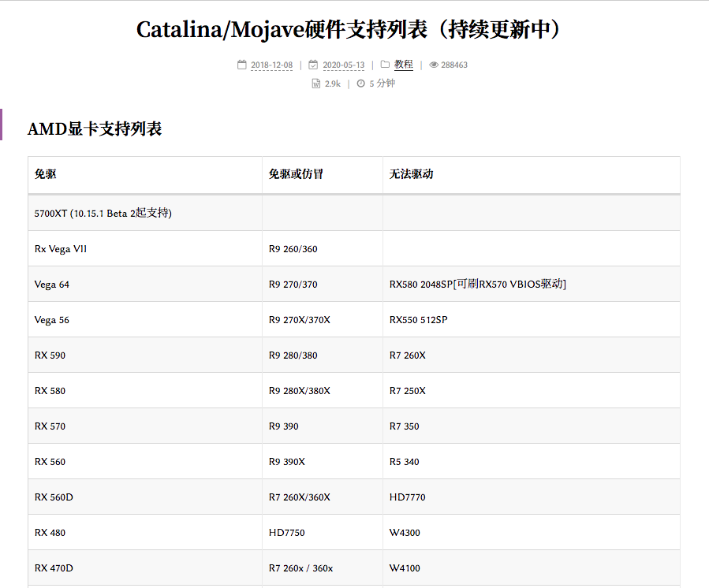Click the RX580 2048SP VBIOS cell
The image size is (709, 588).
(x=532, y=285)
